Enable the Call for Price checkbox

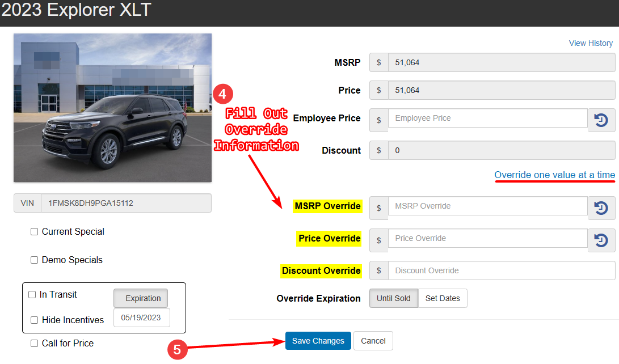(35, 343)
